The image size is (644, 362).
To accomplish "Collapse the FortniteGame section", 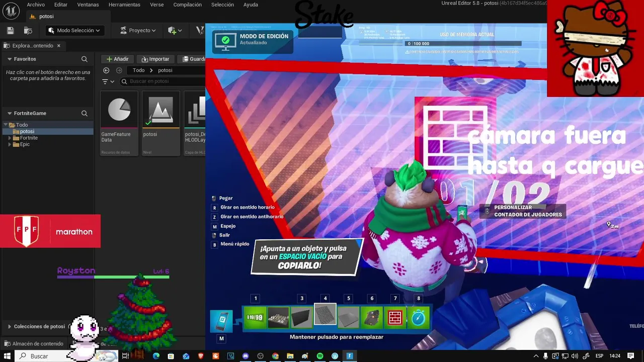I will click(10, 114).
